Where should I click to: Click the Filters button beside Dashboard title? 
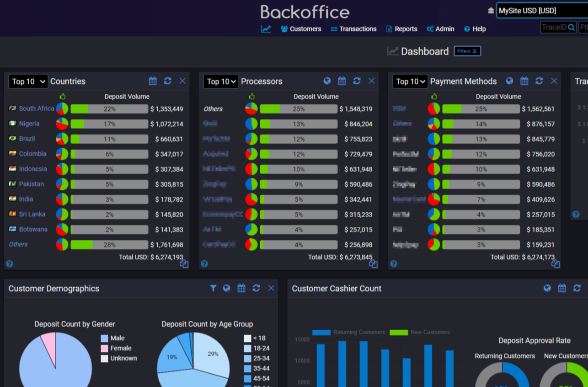point(467,51)
